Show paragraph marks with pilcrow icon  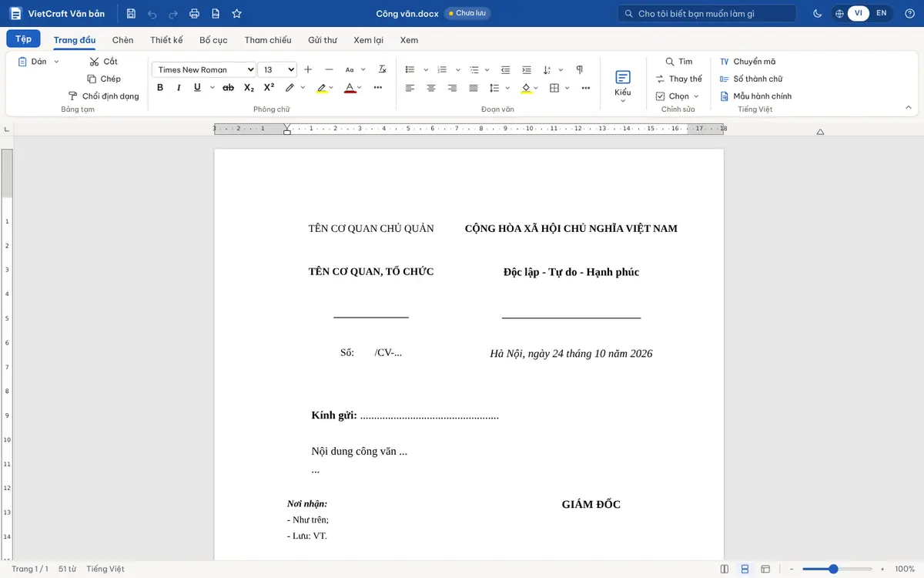579,69
